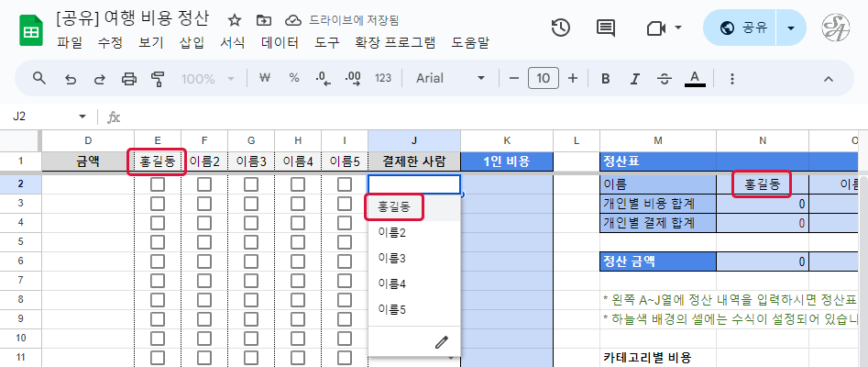The image size is (868, 367).
Task: Open the comments speech bubble icon
Action: [x=606, y=28]
